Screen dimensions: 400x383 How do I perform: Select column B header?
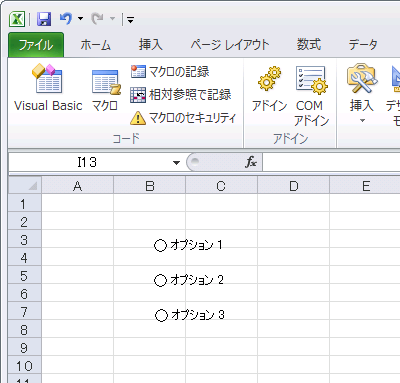pos(150,186)
